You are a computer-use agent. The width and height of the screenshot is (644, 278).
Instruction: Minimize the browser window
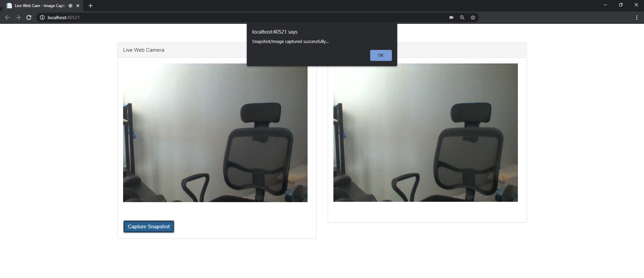click(605, 5)
